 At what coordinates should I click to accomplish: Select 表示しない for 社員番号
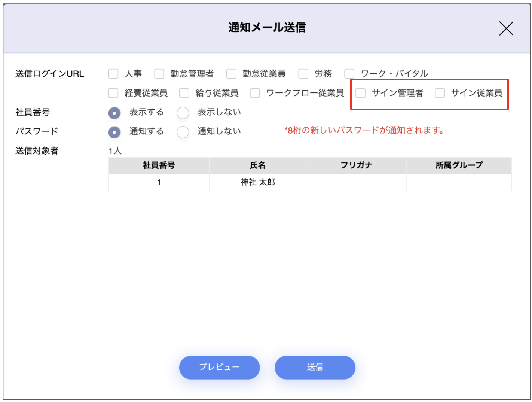183,113
